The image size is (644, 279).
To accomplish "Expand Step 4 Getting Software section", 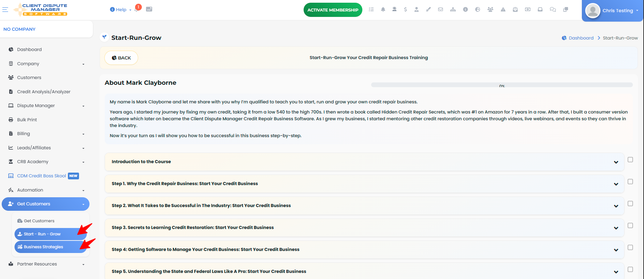I will point(364,250).
